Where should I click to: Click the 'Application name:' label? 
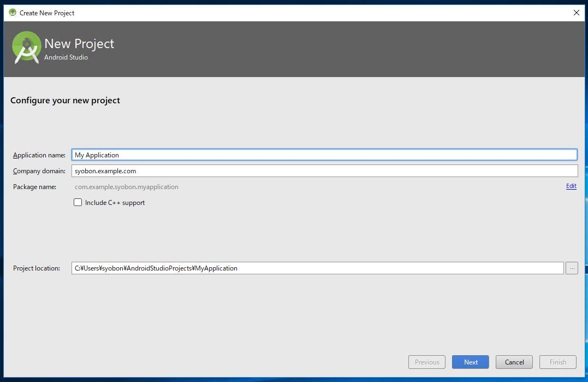39,155
